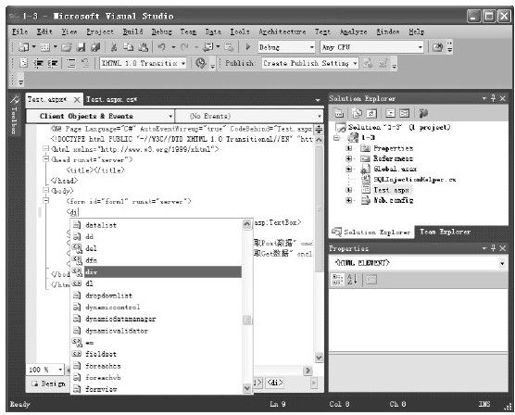
Task: Expand the Web.config node
Action: tap(349, 200)
